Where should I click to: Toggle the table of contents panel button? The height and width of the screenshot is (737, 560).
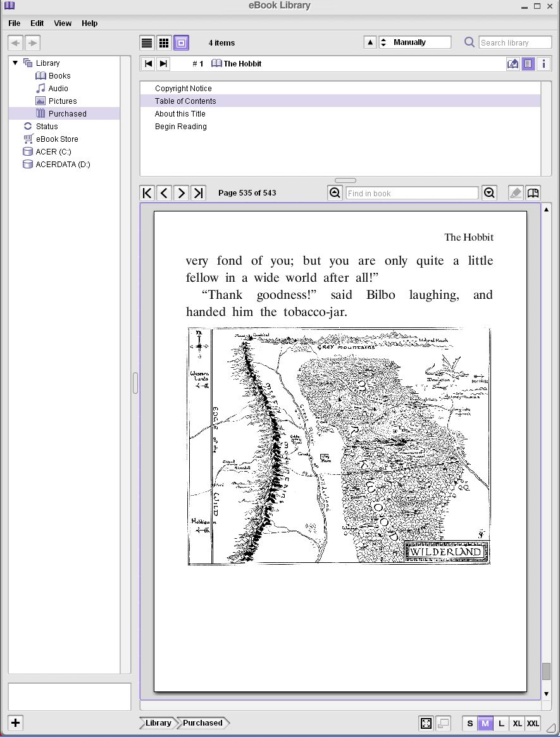click(x=528, y=63)
